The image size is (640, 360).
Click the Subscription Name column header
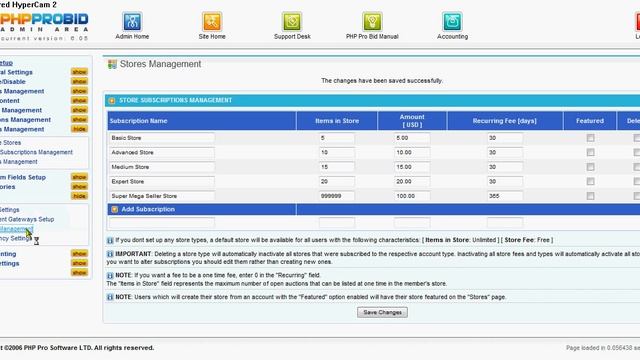(x=138, y=121)
